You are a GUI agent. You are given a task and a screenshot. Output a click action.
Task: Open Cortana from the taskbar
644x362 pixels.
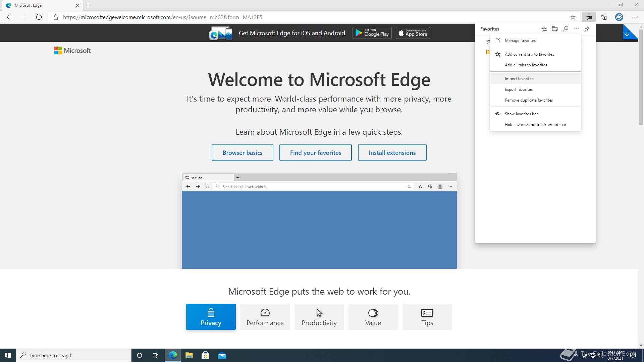(140, 355)
